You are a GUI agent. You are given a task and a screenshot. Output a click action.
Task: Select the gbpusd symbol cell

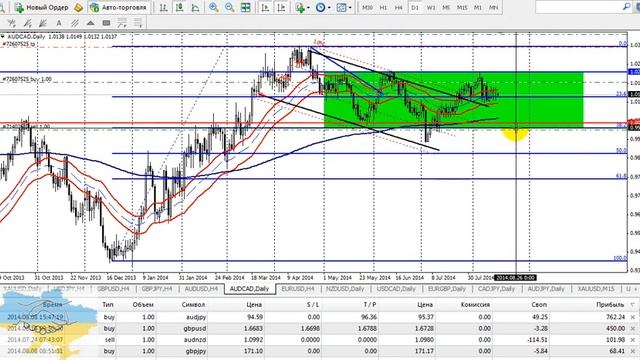click(x=195, y=328)
